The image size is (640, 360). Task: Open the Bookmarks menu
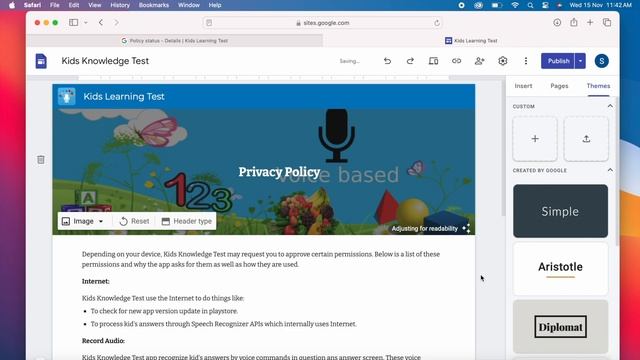click(x=154, y=5)
